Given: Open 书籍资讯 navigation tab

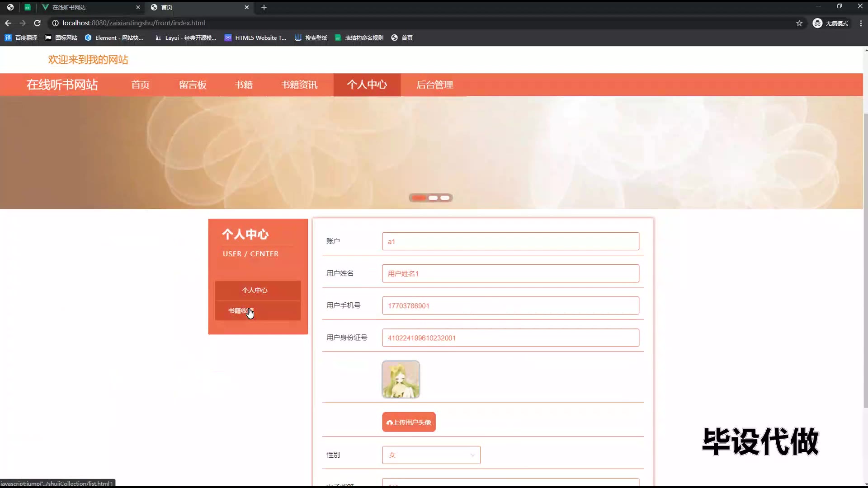Looking at the screenshot, I should (299, 85).
